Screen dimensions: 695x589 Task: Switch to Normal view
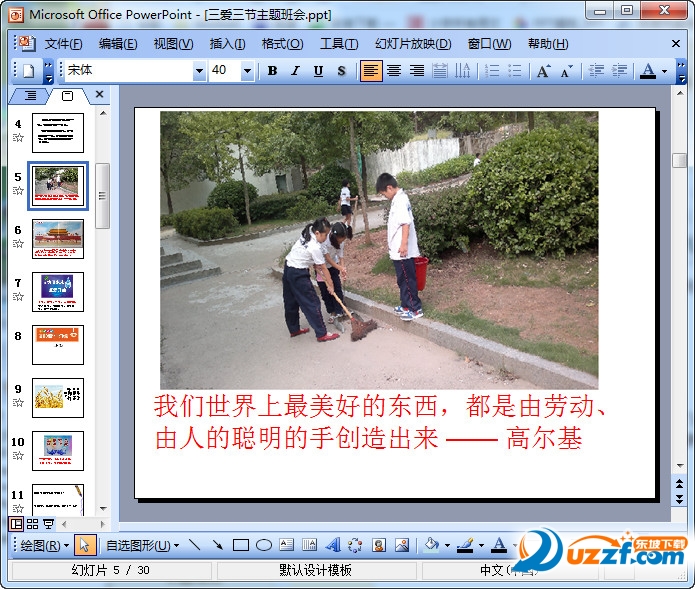[16, 524]
